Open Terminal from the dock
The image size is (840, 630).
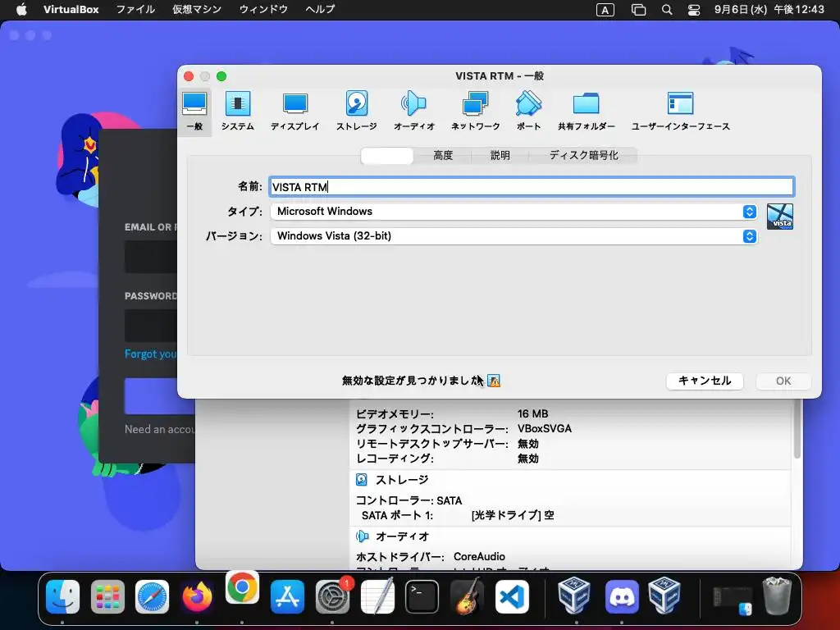tap(422, 596)
